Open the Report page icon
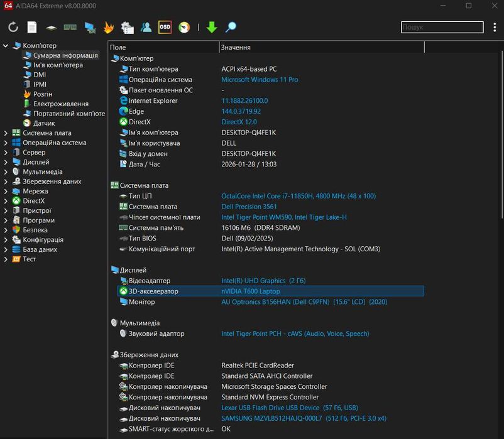This screenshot has height=439, width=504. 32,27
